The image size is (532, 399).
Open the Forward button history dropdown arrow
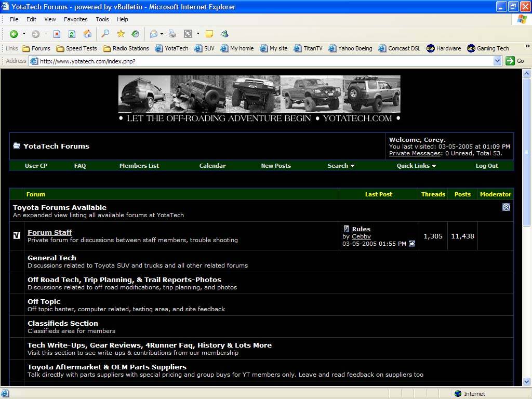point(46,34)
